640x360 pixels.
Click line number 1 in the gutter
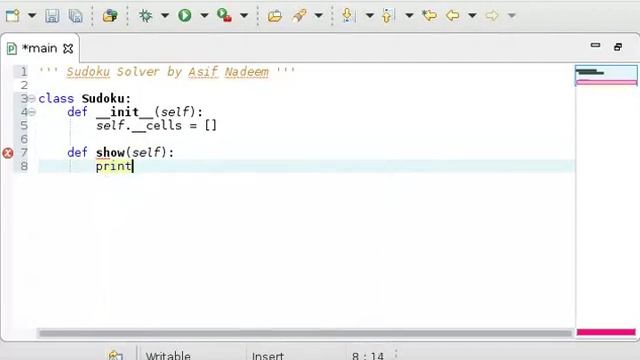tap(24, 72)
